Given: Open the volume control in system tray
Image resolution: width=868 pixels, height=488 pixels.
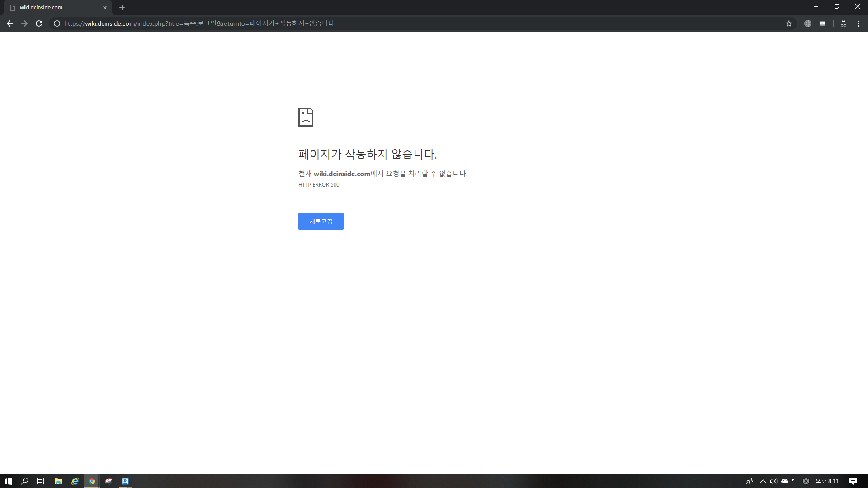Looking at the screenshot, I should [774, 481].
